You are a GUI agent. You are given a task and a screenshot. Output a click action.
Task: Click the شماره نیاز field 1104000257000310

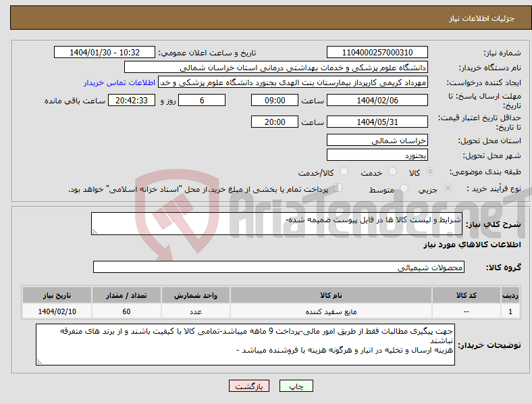tap(377, 52)
